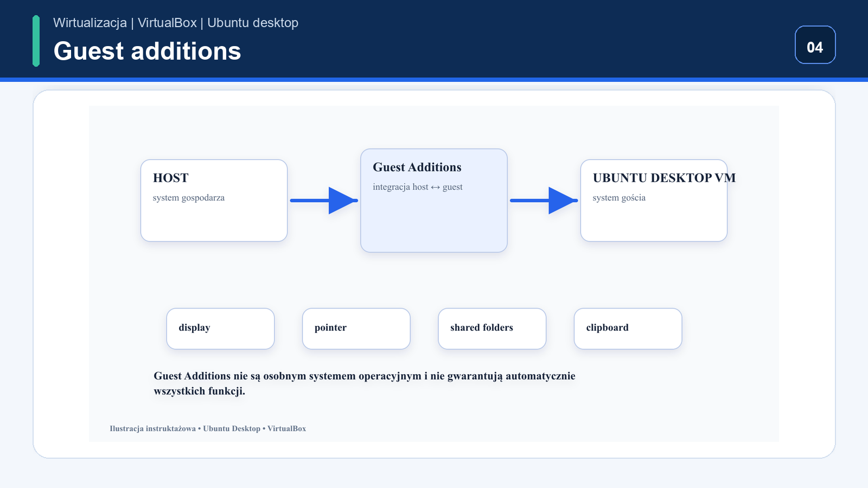
Task: Click the pointer feature card
Action: pos(356,329)
